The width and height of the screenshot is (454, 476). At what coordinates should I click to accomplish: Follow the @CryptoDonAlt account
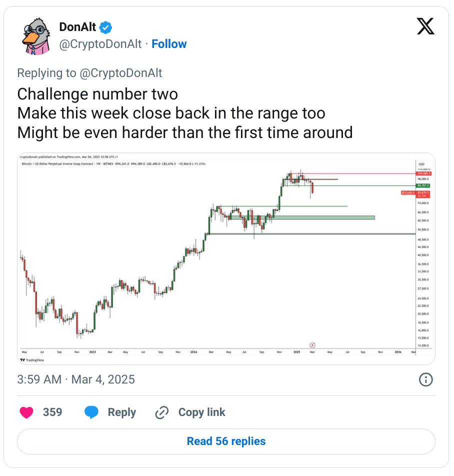[x=169, y=44]
